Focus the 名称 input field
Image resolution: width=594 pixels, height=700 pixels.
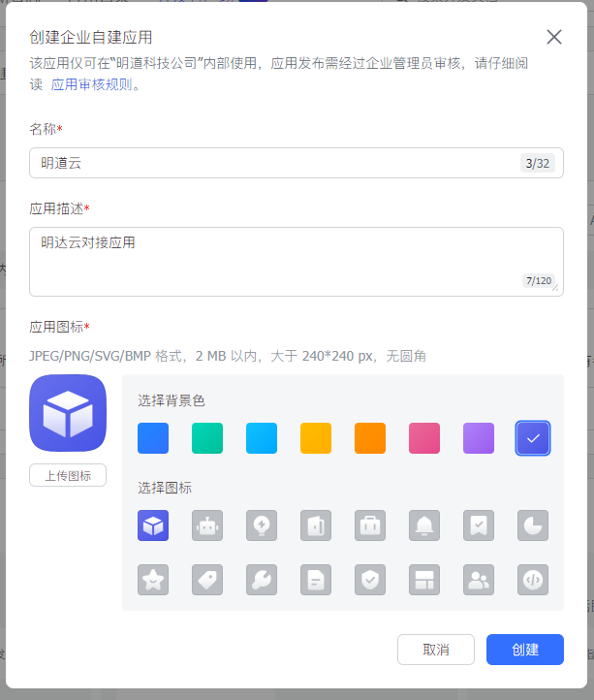[x=297, y=163]
